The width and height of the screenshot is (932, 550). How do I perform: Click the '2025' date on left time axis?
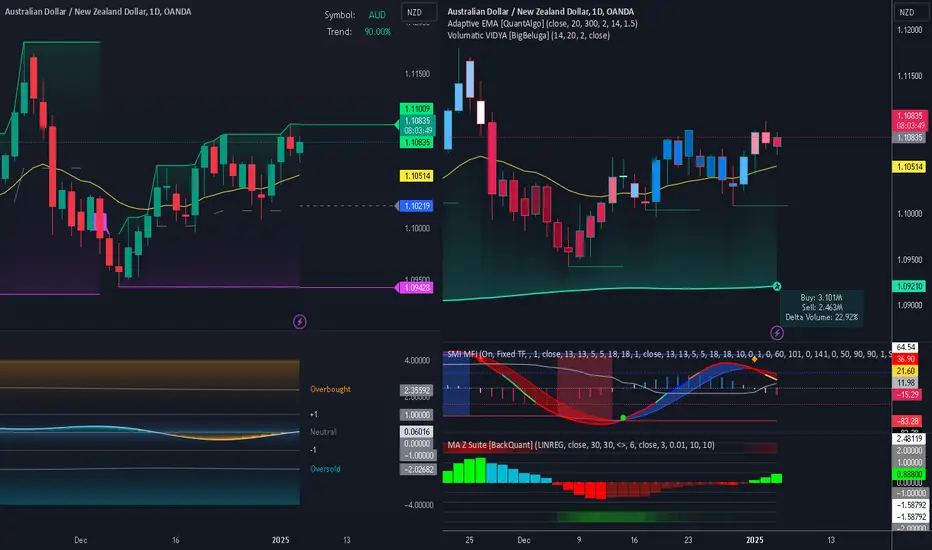(281, 540)
